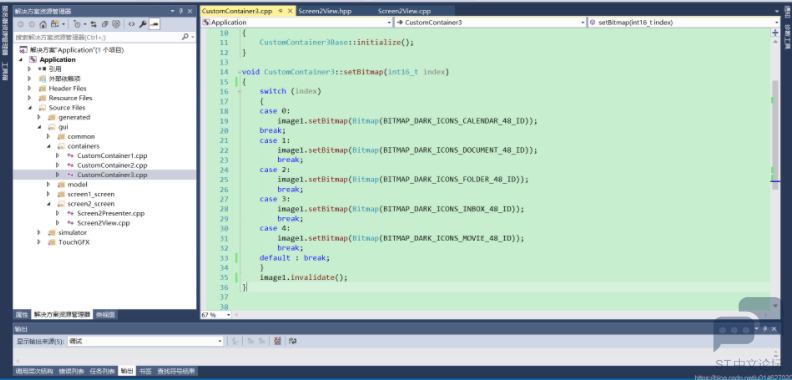Click Go to Previous Message icon in Output

[251, 341]
